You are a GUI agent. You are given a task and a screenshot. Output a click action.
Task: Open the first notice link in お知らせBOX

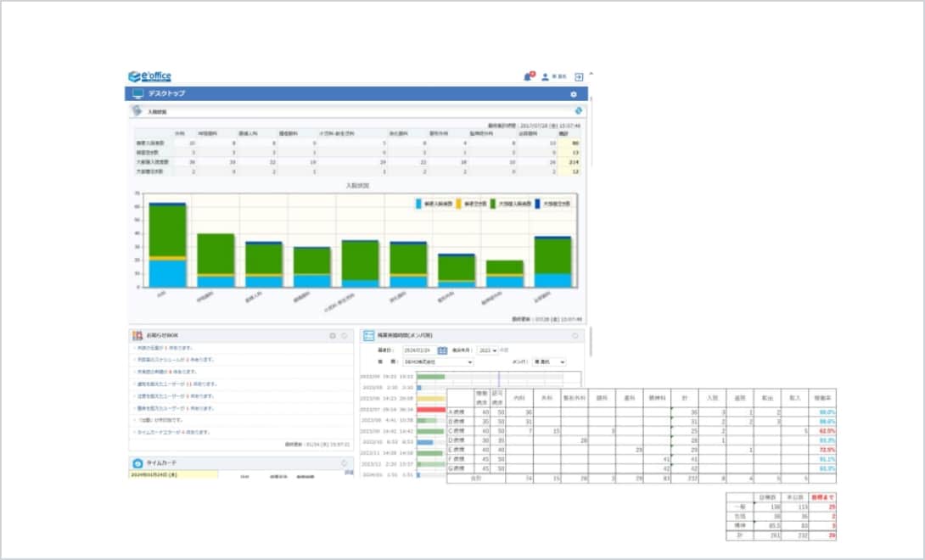click(x=165, y=348)
